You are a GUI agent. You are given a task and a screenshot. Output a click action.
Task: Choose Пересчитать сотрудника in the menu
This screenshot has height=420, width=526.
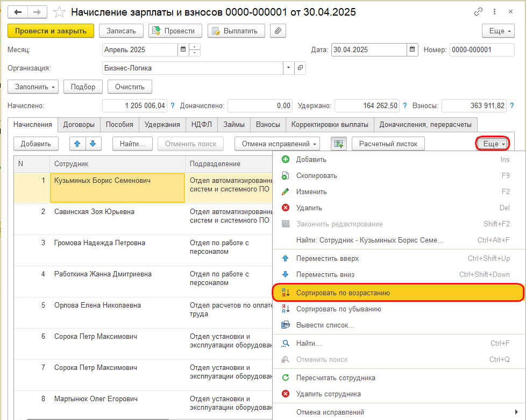click(x=399, y=378)
